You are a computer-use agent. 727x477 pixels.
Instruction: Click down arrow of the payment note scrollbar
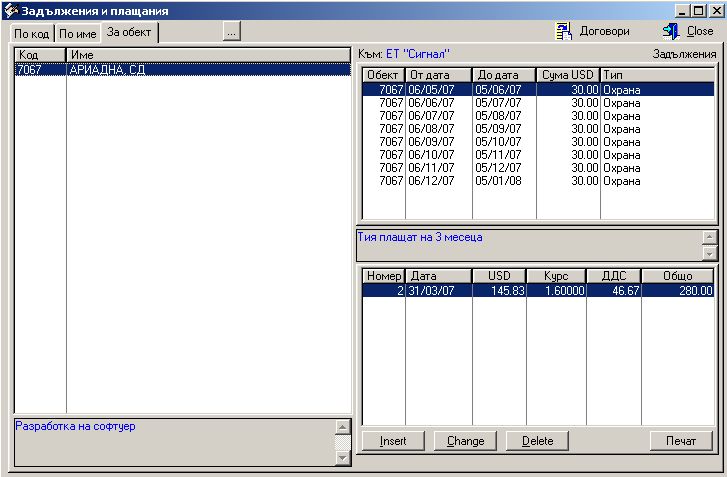pyautogui.click(x=709, y=253)
